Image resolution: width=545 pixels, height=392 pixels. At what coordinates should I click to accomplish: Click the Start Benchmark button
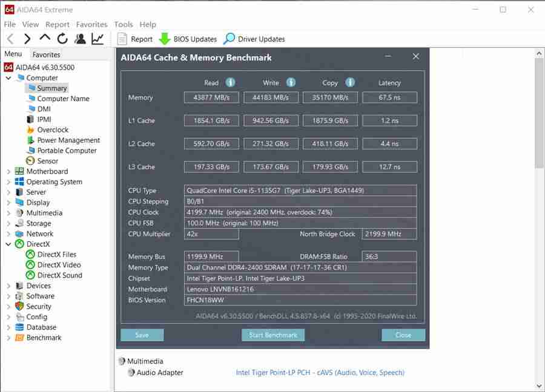coord(273,335)
